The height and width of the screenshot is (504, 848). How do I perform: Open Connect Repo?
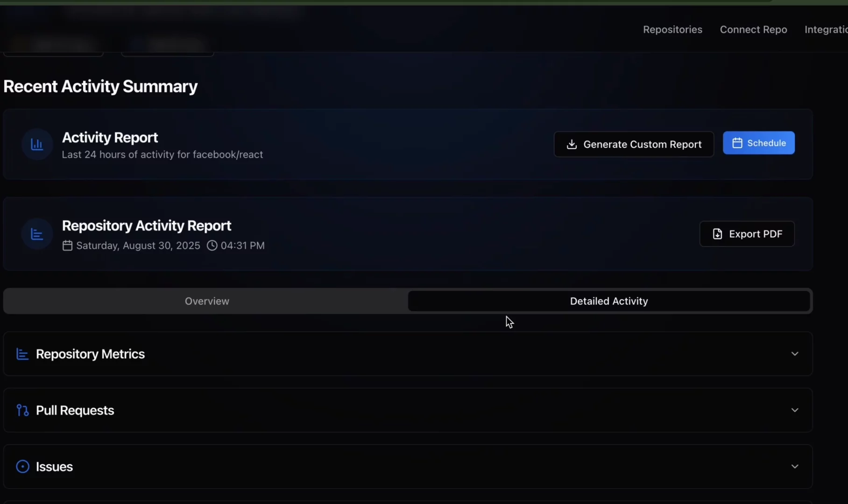[753, 29]
